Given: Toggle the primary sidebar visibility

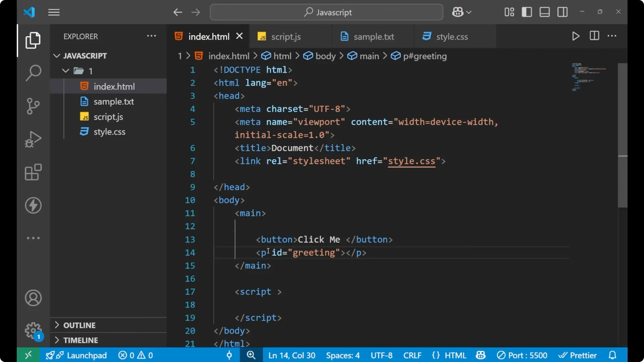Looking at the screenshot, I should pyautogui.click(x=527, y=12).
